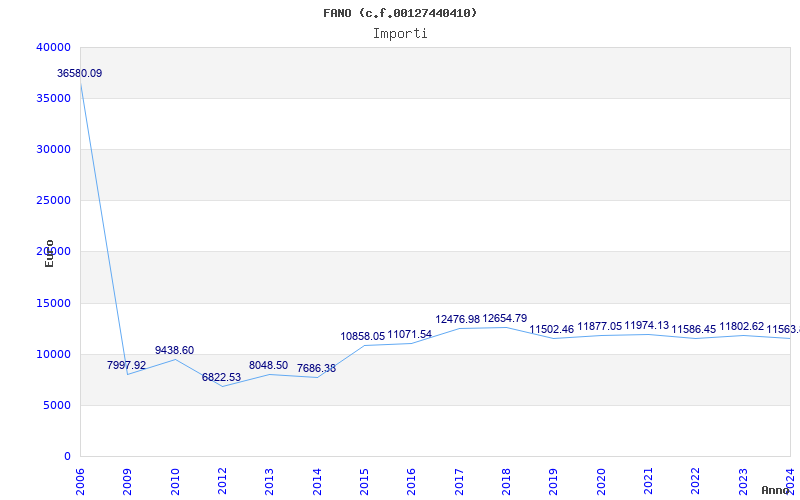Click the Importi subtitle
The image size is (800, 500).
click(400, 34)
